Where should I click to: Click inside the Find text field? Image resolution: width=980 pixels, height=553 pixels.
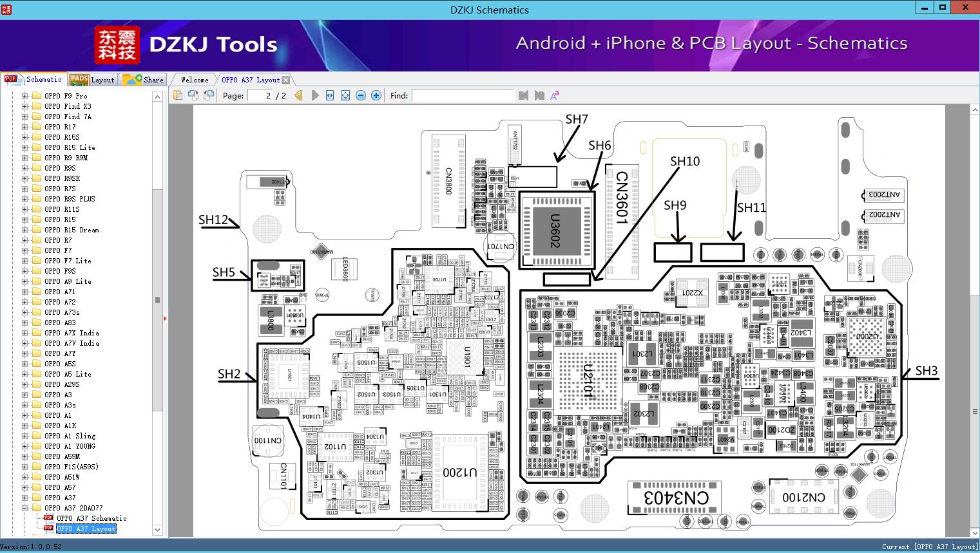point(464,95)
